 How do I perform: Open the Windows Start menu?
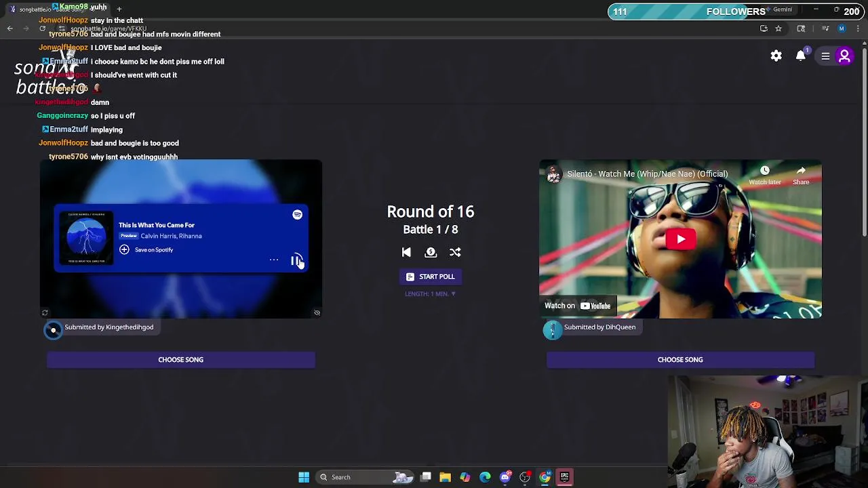click(x=304, y=477)
